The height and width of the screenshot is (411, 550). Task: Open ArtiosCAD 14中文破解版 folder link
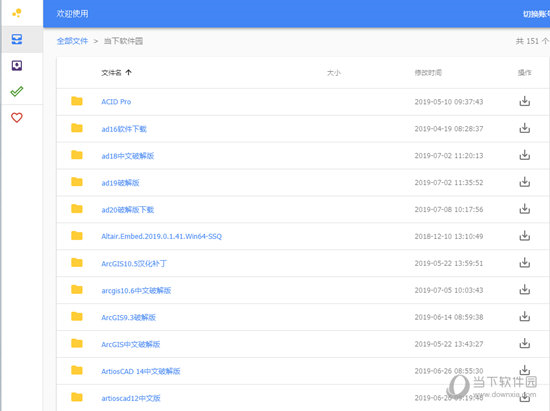(x=141, y=371)
